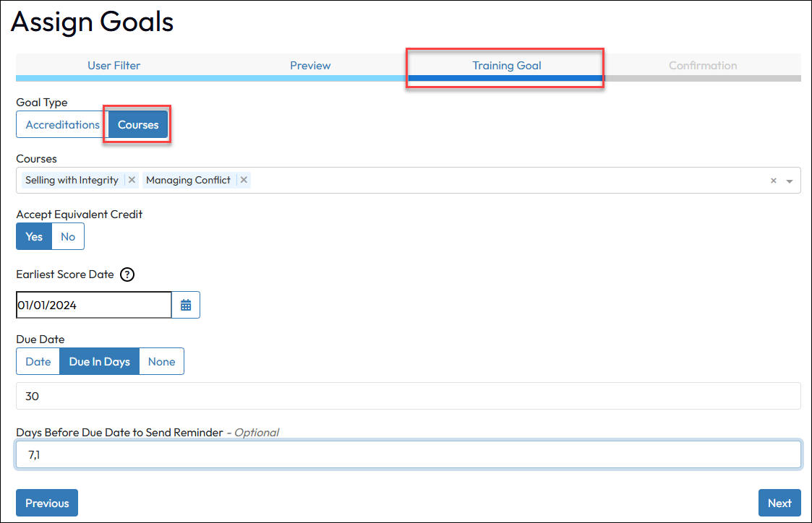Viewport: 812px width, 523px height.
Task: Set Accept Equivalent Credit to Yes
Action: pos(34,236)
